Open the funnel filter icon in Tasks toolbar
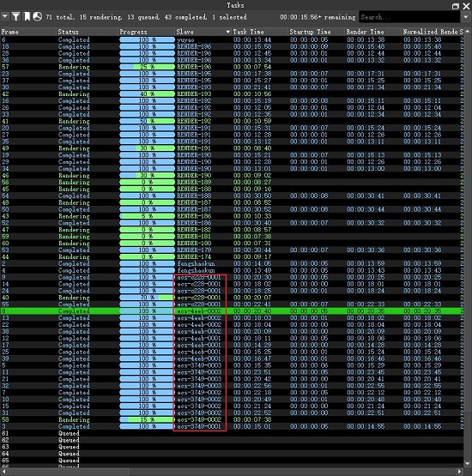The width and height of the screenshot is (472, 476). coord(15,16)
